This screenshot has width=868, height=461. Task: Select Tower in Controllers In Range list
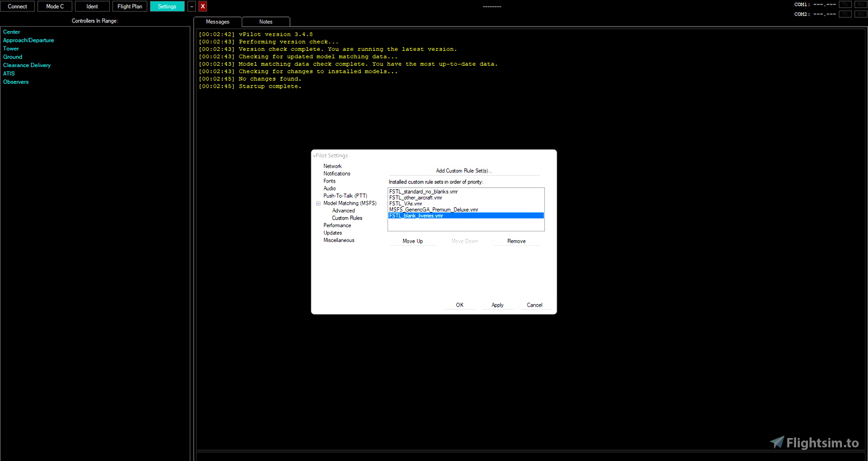[x=11, y=48]
